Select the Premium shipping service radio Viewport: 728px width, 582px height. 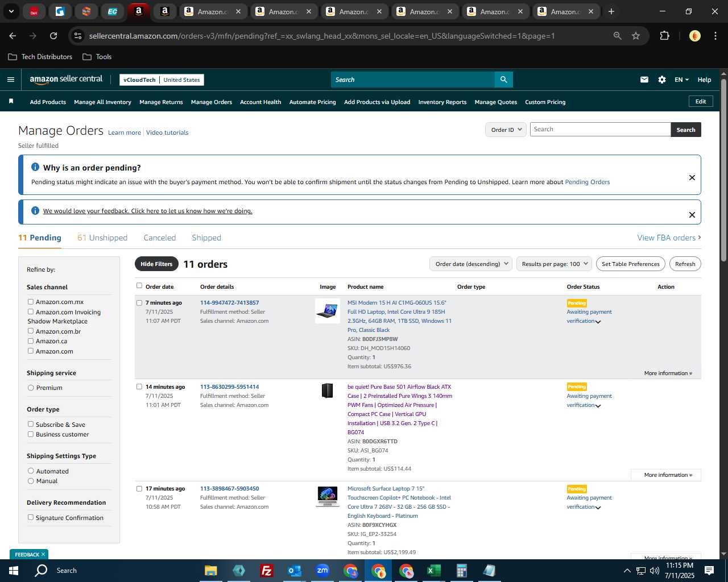31,388
